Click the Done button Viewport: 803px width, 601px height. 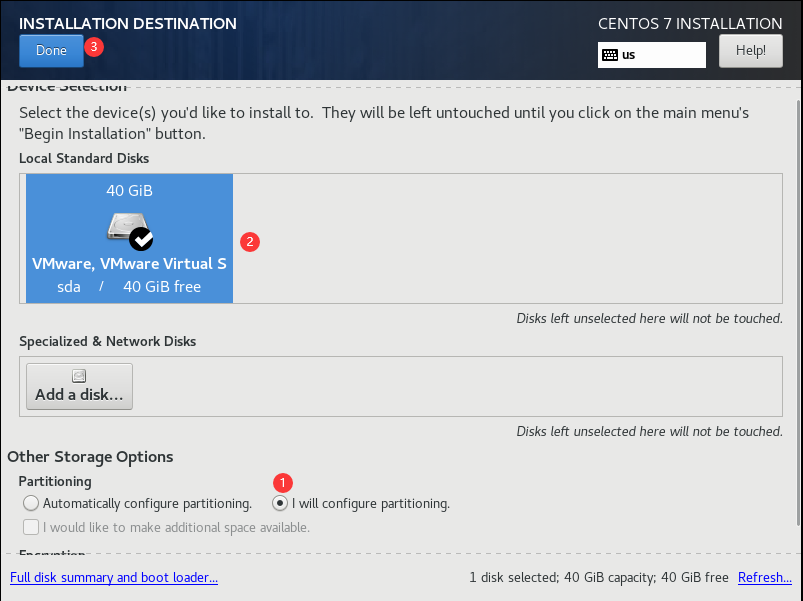tap(51, 51)
